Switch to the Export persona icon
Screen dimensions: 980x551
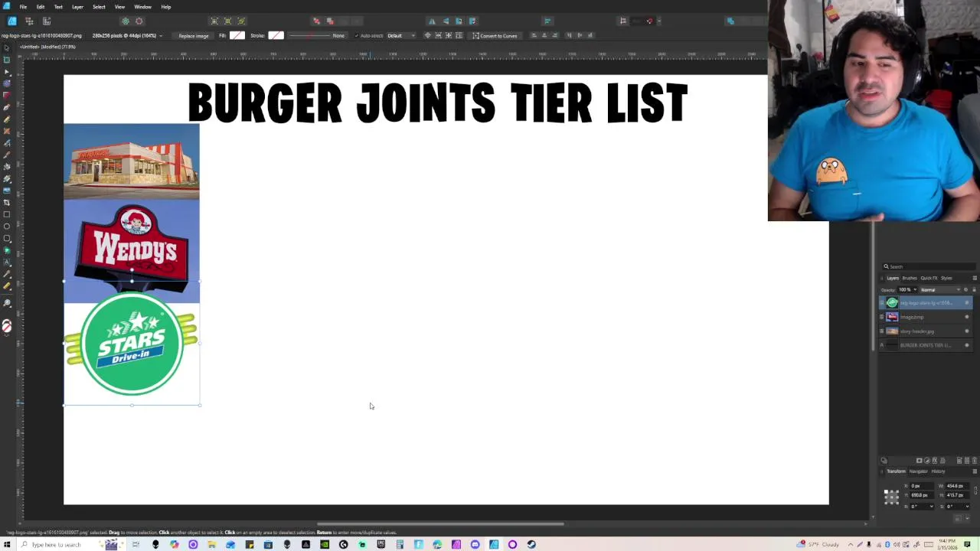47,21
